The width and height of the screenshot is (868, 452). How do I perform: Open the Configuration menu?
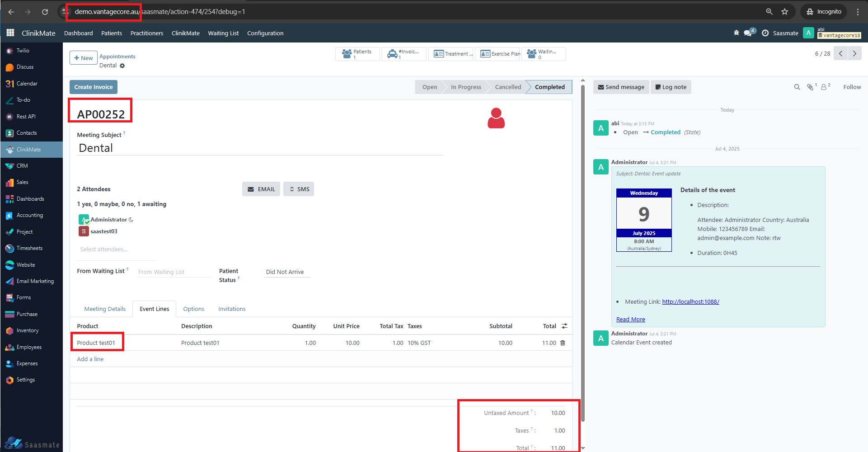(265, 33)
